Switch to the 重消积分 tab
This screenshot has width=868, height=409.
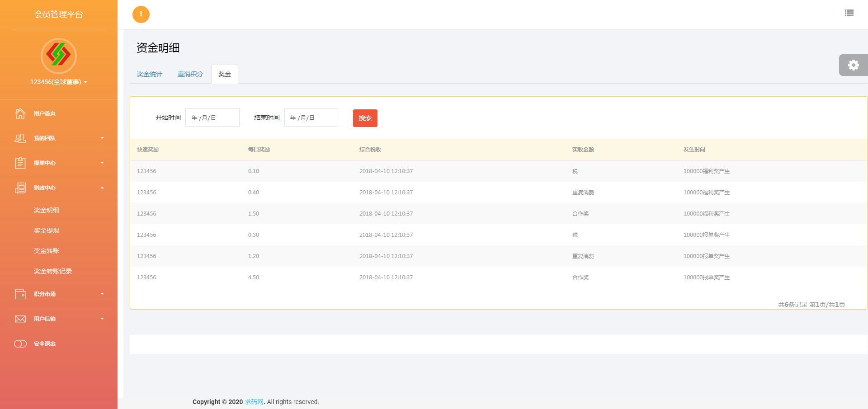(190, 74)
